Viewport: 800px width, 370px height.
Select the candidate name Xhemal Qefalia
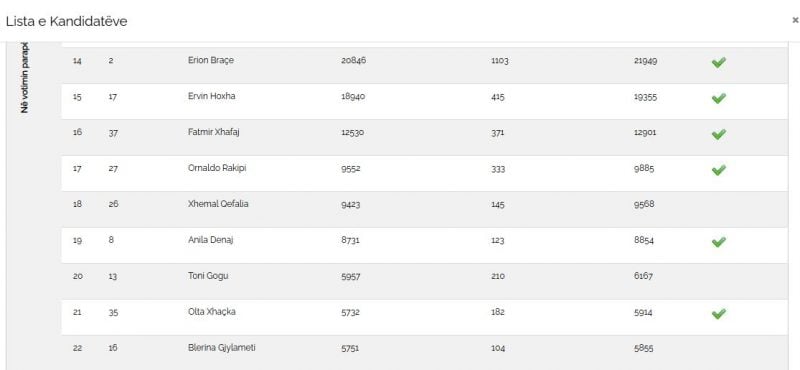(x=218, y=204)
